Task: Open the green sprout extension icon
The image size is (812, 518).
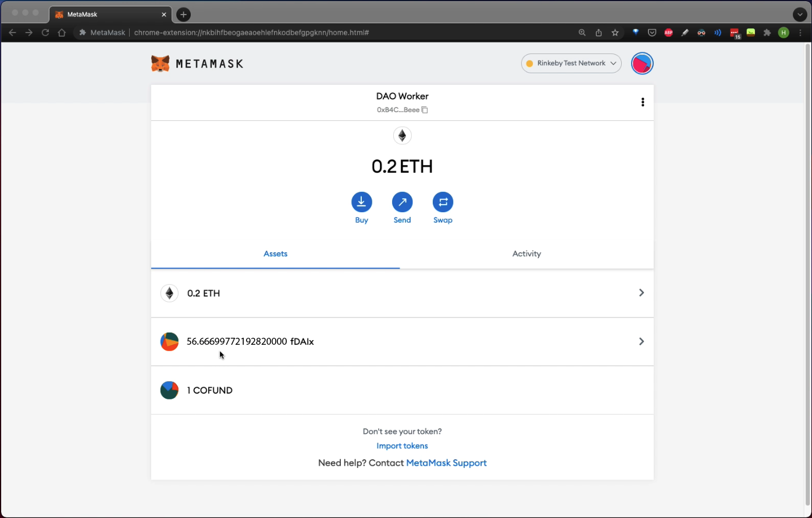Action: coord(751,33)
